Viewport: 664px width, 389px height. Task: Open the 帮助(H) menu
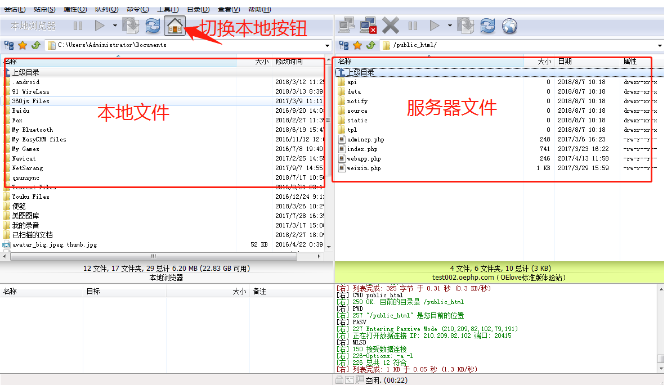[x=260, y=9]
